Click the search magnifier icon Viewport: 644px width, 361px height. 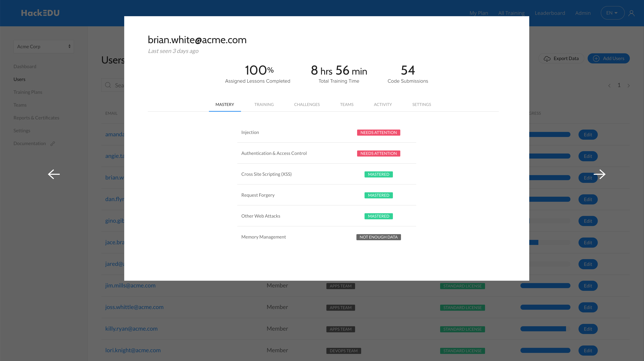(108, 85)
